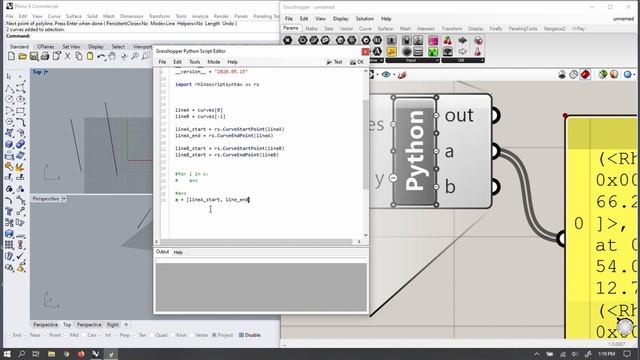Click the blue sphere icon in canvas toolbar
Image resolution: width=640 pixels, height=360 pixels.
(627, 74)
